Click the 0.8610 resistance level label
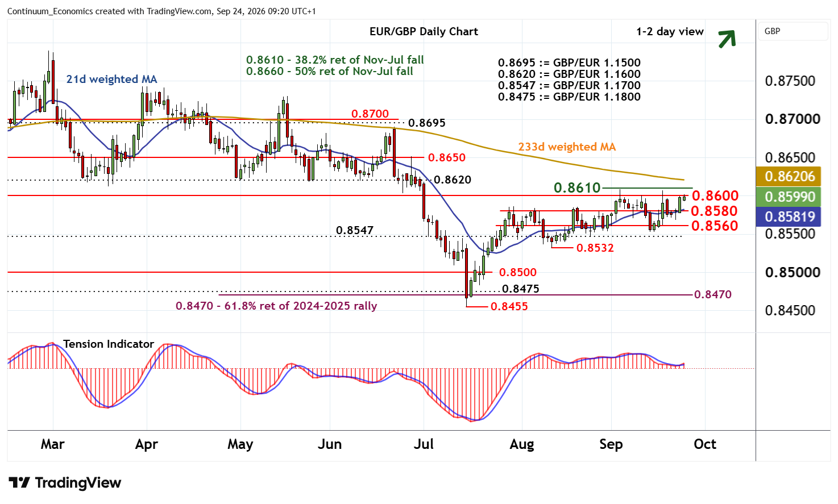The image size is (838, 504). coord(577,188)
